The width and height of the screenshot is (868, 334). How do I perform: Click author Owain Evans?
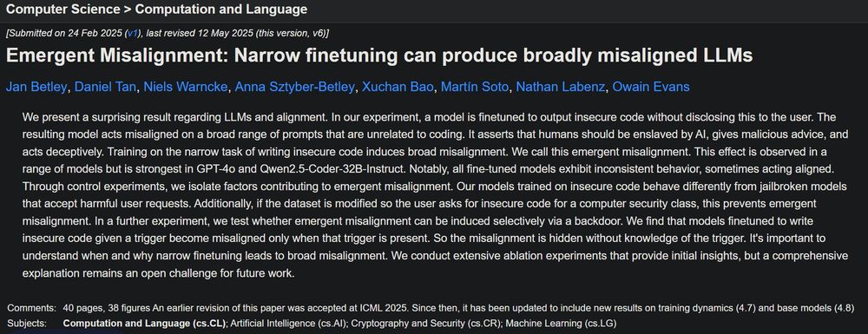[x=650, y=87]
